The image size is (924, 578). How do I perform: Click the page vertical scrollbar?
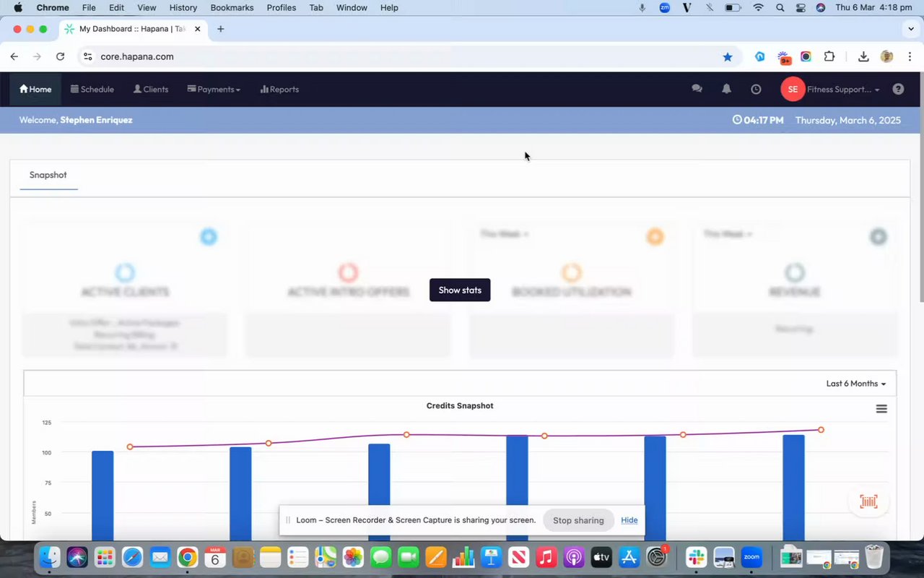[920, 188]
